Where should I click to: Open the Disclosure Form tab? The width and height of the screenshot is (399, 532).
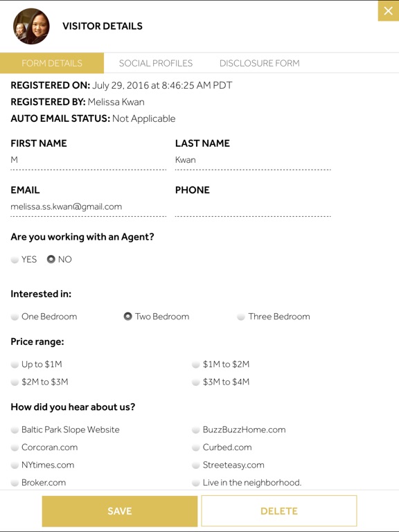[260, 63]
